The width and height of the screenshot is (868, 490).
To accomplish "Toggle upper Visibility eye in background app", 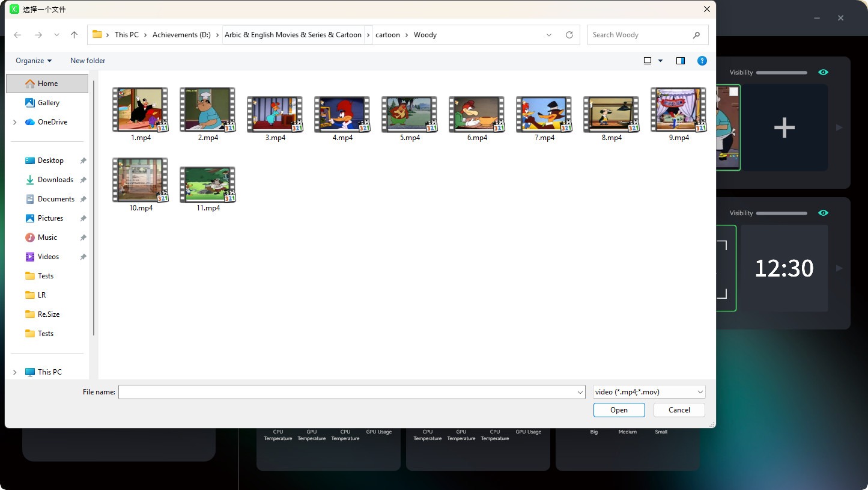I will 823,72.
